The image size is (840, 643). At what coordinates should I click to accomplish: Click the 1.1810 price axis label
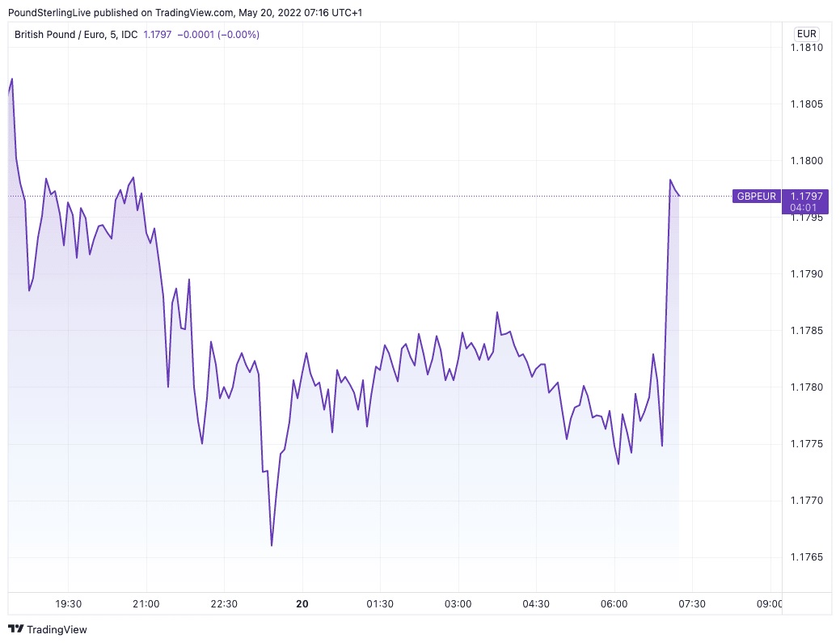coord(807,48)
